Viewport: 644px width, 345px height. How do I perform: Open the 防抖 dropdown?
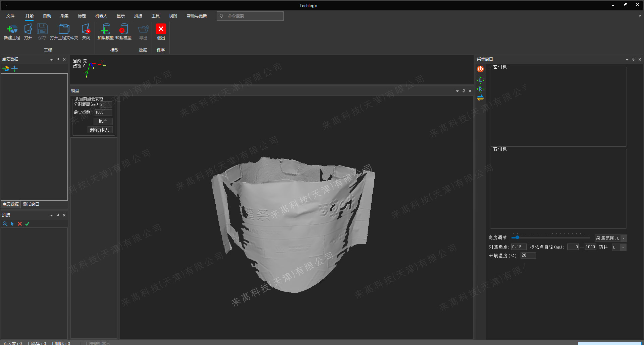[x=623, y=248]
